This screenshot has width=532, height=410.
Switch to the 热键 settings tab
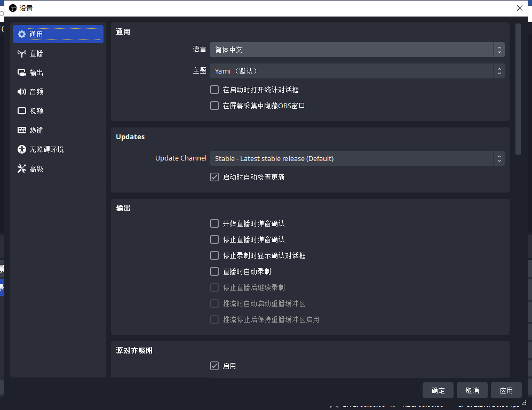[x=36, y=130]
